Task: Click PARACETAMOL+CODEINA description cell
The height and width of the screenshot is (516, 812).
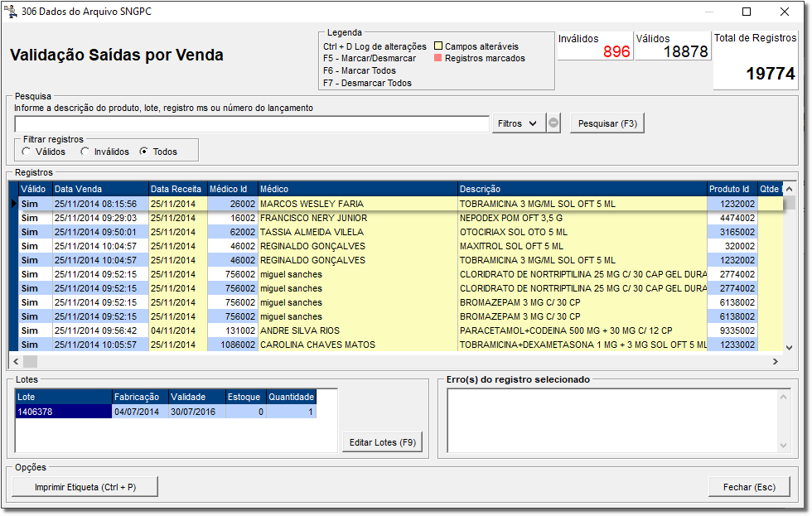Action: (582, 330)
